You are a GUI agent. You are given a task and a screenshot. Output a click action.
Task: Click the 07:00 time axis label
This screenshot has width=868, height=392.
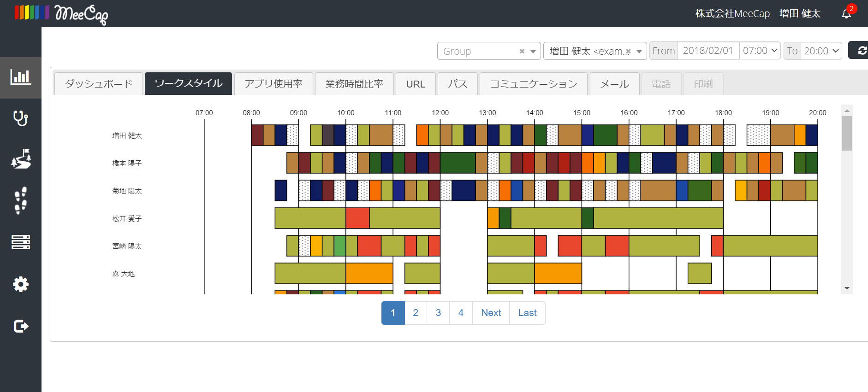pos(204,113)
